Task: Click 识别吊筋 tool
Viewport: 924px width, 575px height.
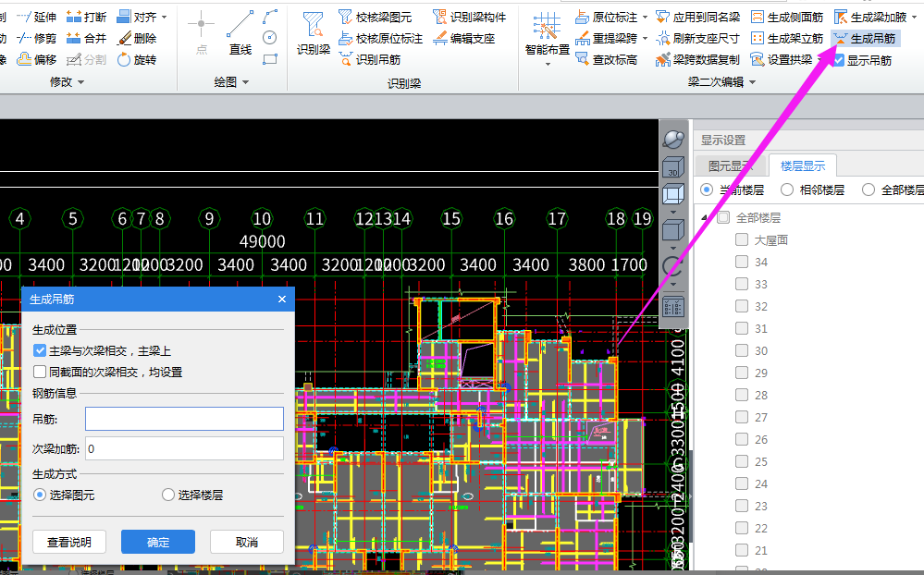Action: [370, 59]
